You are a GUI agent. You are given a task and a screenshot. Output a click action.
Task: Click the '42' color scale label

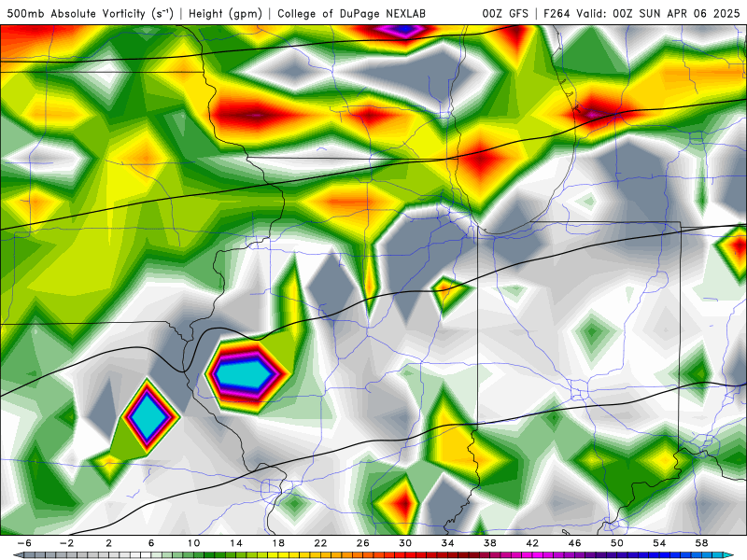click(x=532, y=543)
